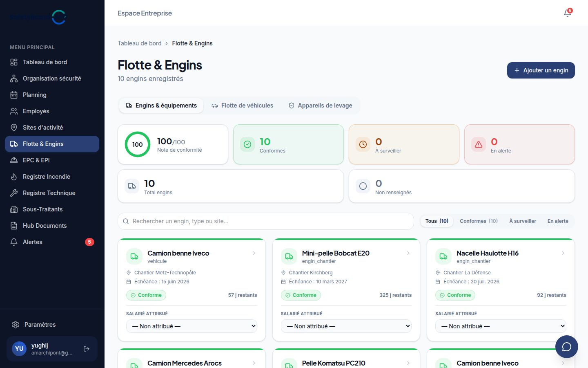
Task: Switch to Appareils de levage tab
Action: [321, 105]
